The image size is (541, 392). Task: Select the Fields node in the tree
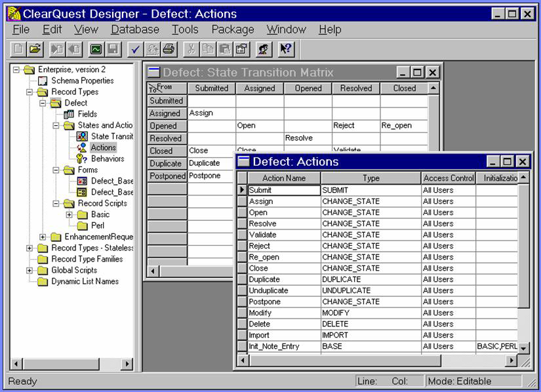coord(87,114)
